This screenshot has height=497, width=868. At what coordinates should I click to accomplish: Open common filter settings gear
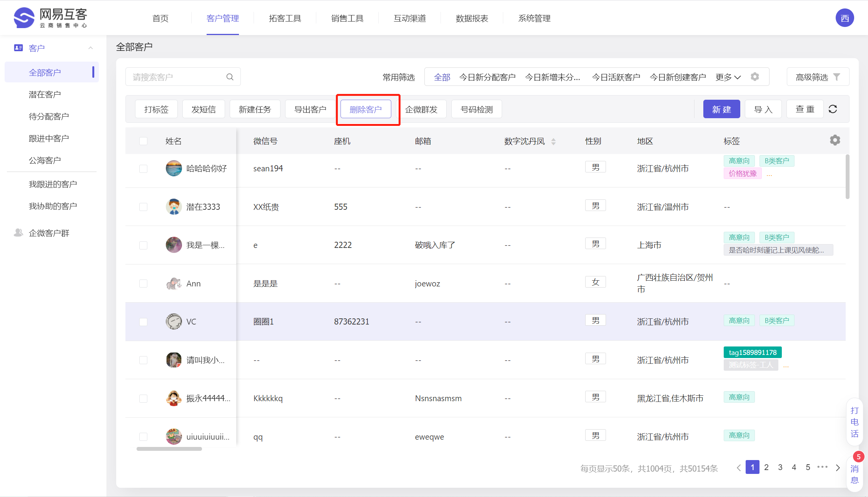[x=755, y=77]
